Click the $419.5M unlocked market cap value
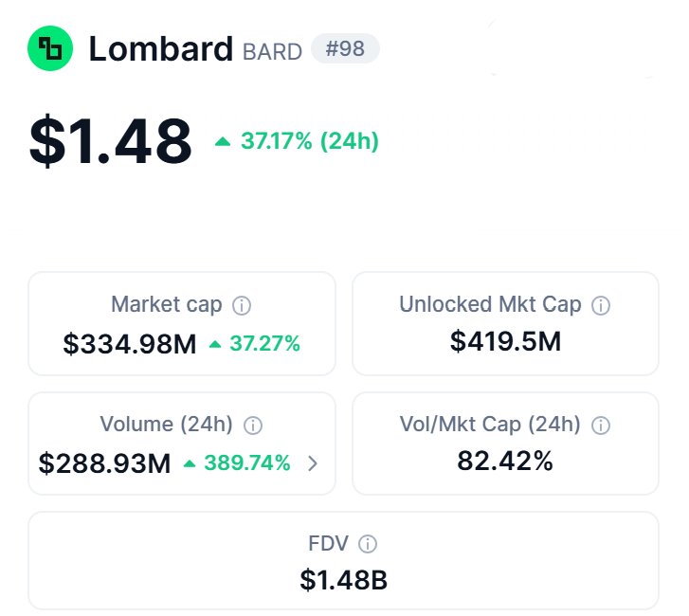The width and height of the screenshot is (689, 616). pos(505,340)
